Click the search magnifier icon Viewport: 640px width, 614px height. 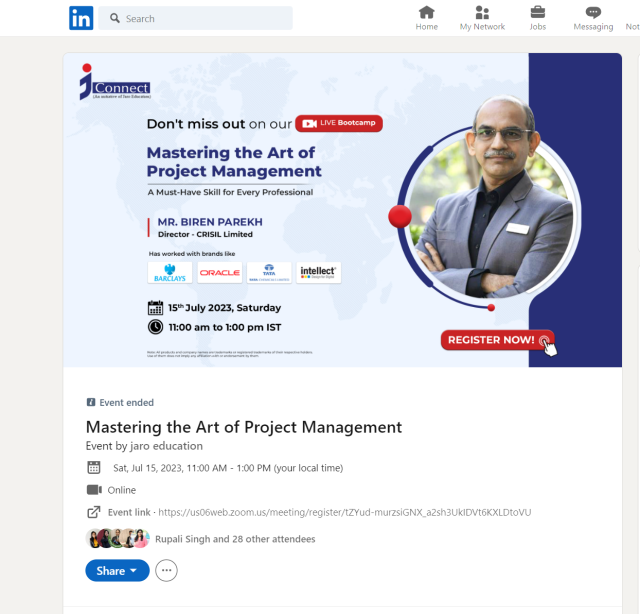click(115, 18)
